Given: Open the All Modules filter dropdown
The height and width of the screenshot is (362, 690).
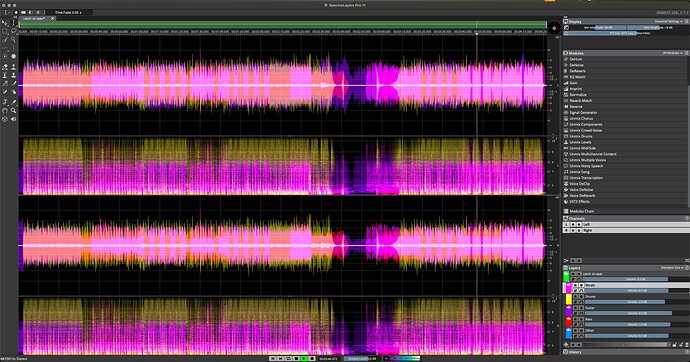Looking at the screenshot, I should pos(672,53).
